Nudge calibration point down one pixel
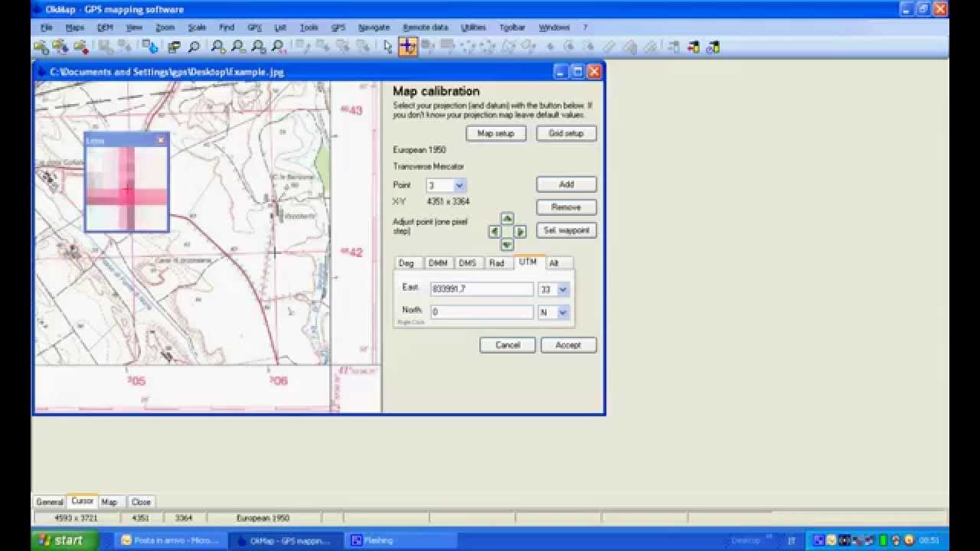 pyautogui.click(x=507, y=245)
